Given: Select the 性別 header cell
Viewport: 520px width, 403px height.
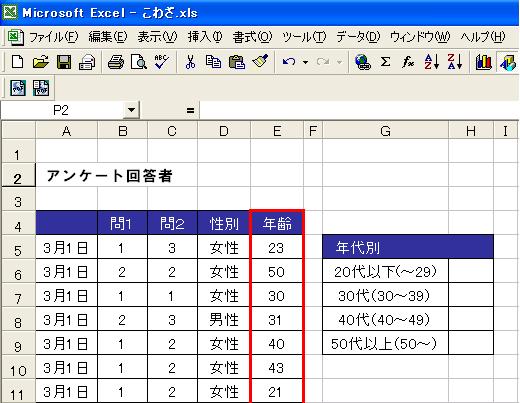Looking at the screenshot, I should [224, 223].
